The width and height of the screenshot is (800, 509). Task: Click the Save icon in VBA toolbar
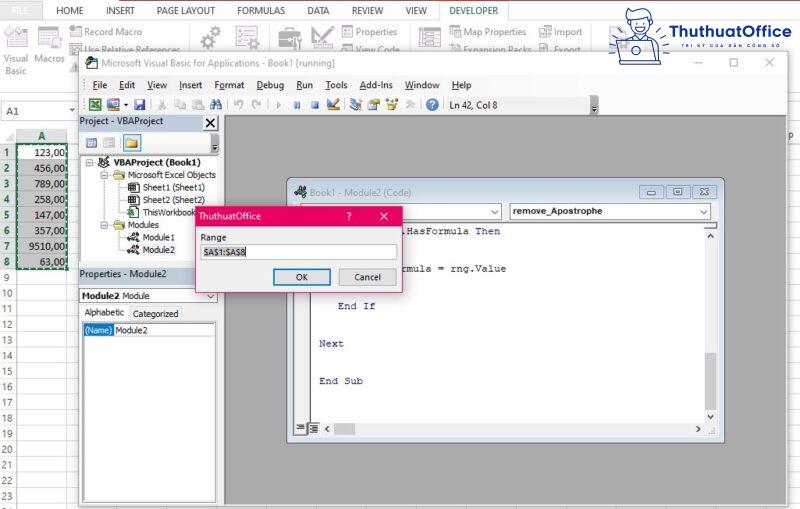click(139, 105)
